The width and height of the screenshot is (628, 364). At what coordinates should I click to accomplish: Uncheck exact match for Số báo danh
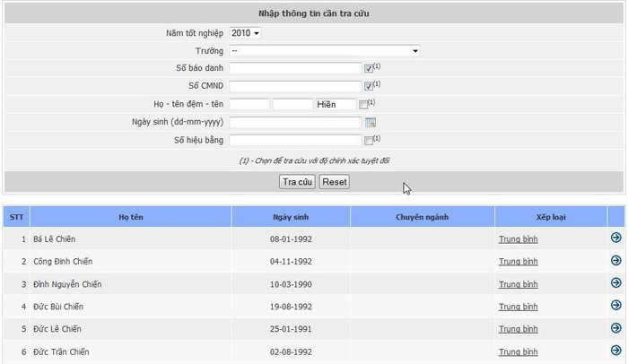[369, 68]
